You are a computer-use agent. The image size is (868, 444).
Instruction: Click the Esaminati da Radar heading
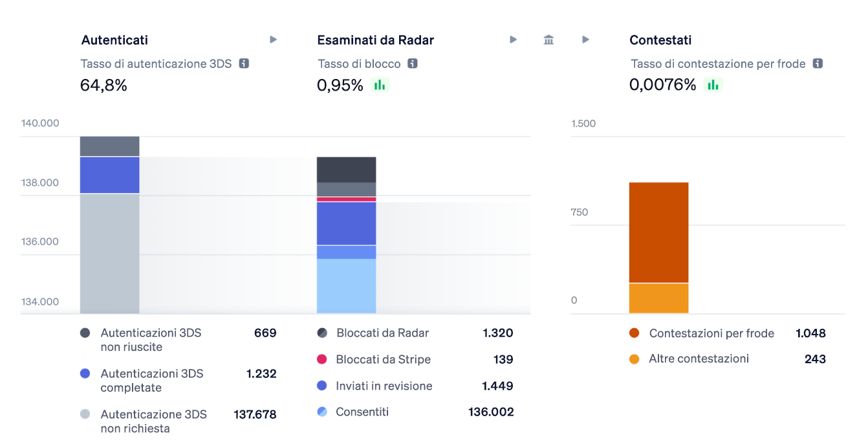(x=375, y=40)
